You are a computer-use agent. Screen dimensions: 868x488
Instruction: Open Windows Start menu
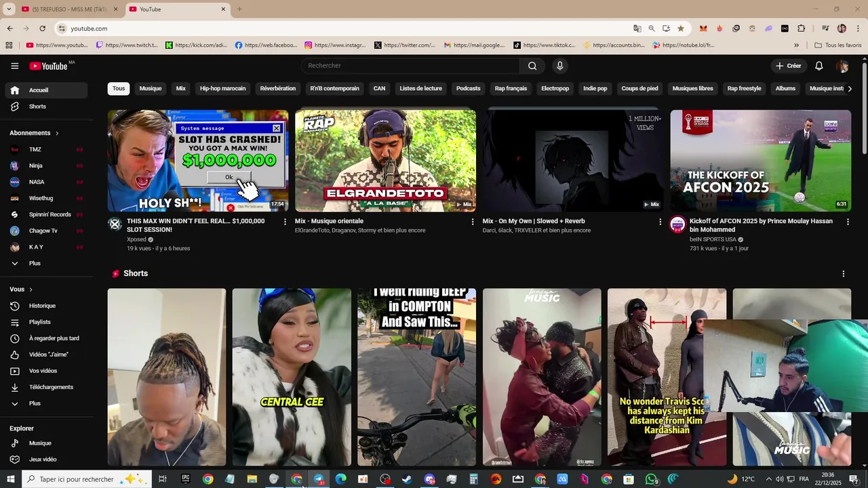[x=10, y=479]
